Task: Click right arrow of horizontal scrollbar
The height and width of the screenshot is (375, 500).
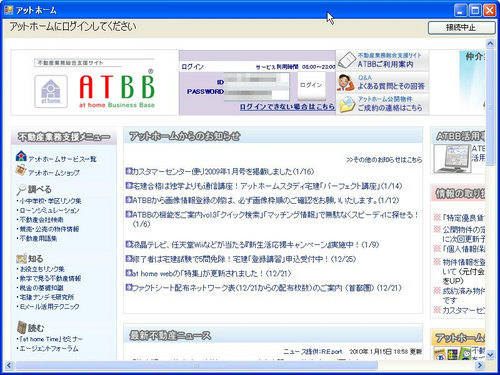Action: pyautogui.click(x=479, y=365)
